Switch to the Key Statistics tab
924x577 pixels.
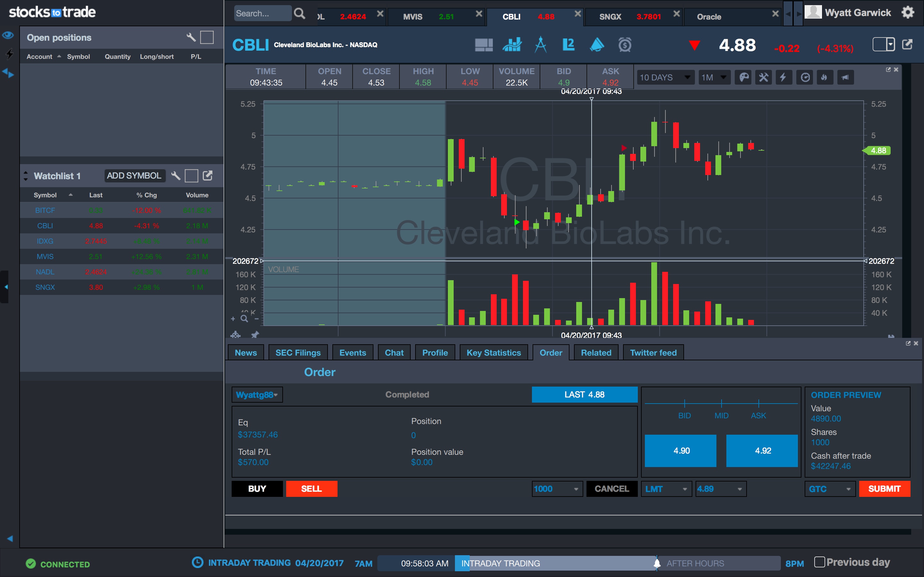[493, 353]
